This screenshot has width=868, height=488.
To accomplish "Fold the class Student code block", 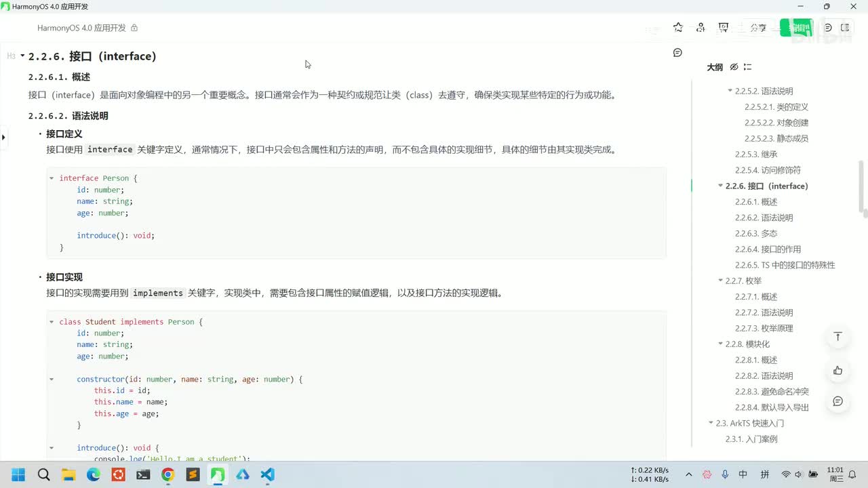I will 52,322.
